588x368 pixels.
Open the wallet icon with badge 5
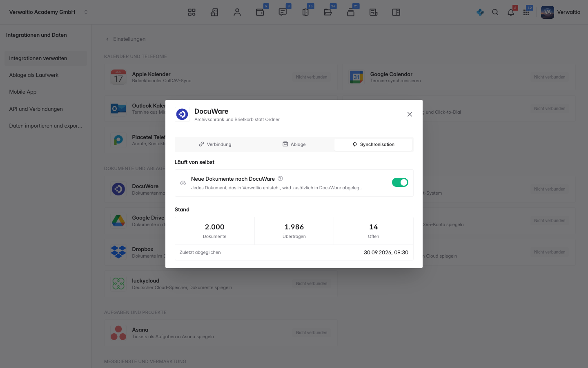(x=260, y=12)
